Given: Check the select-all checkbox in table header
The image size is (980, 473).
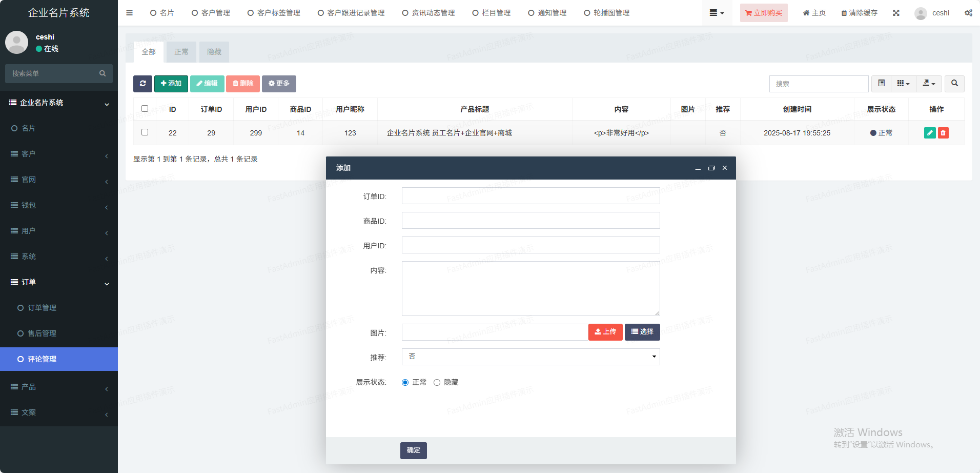Looking at the screenshot, I should coord(145,109).
